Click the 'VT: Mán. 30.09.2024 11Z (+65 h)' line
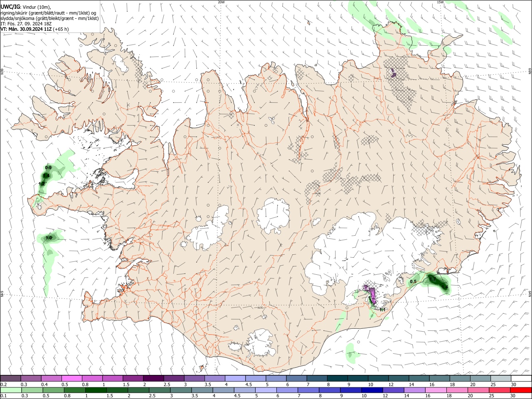Screen dimensions: 532x399 point(35,29)
